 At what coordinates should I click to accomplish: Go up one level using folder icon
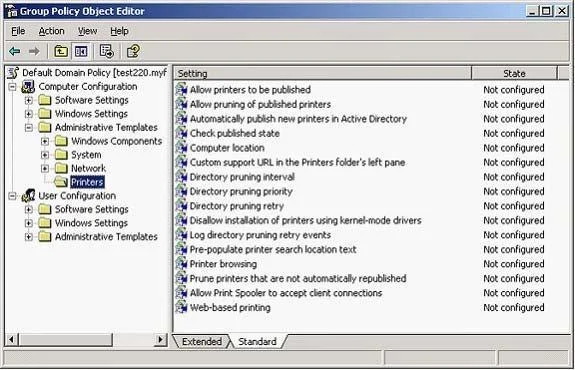tap(61, 51)
